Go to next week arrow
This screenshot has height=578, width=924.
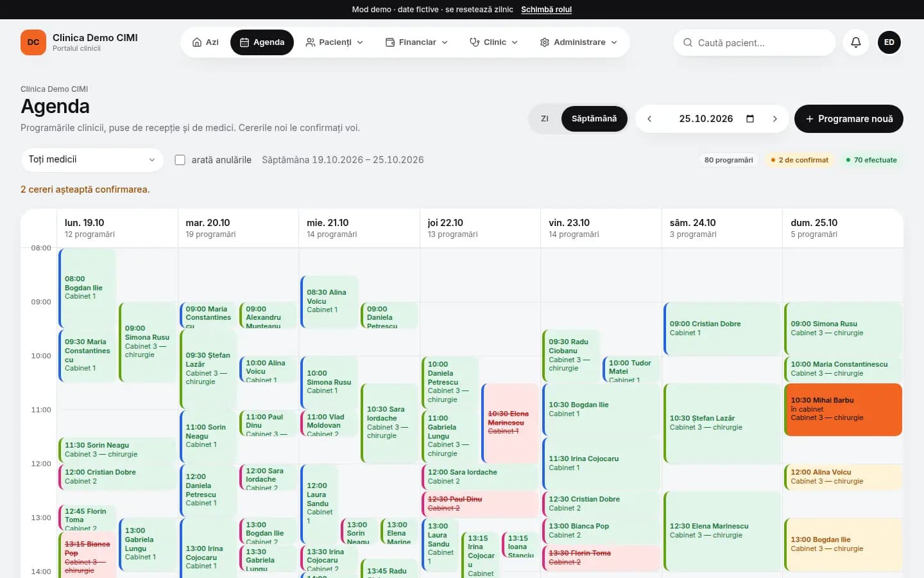tap(775, 119)
